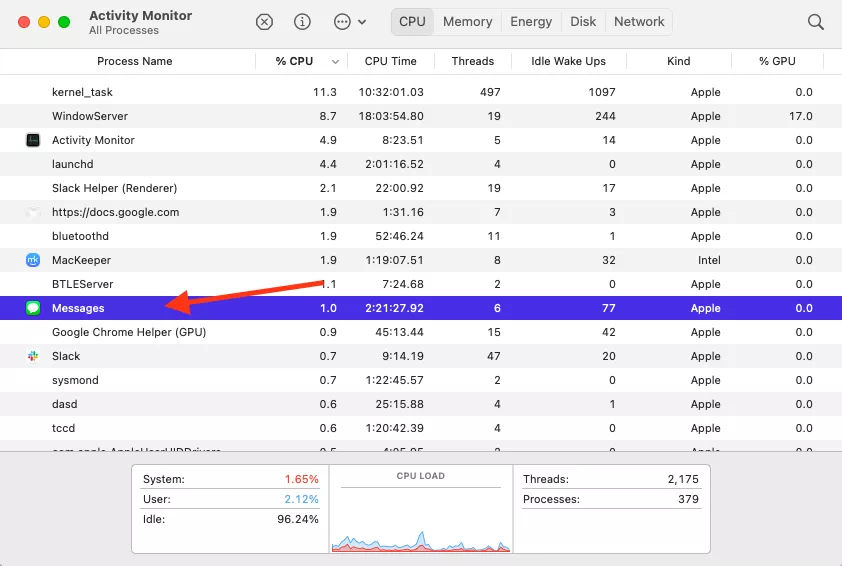Click the MacKeeper process icon
The height and width of the screenshot is (566, 842).
click(x=32, y=260)
